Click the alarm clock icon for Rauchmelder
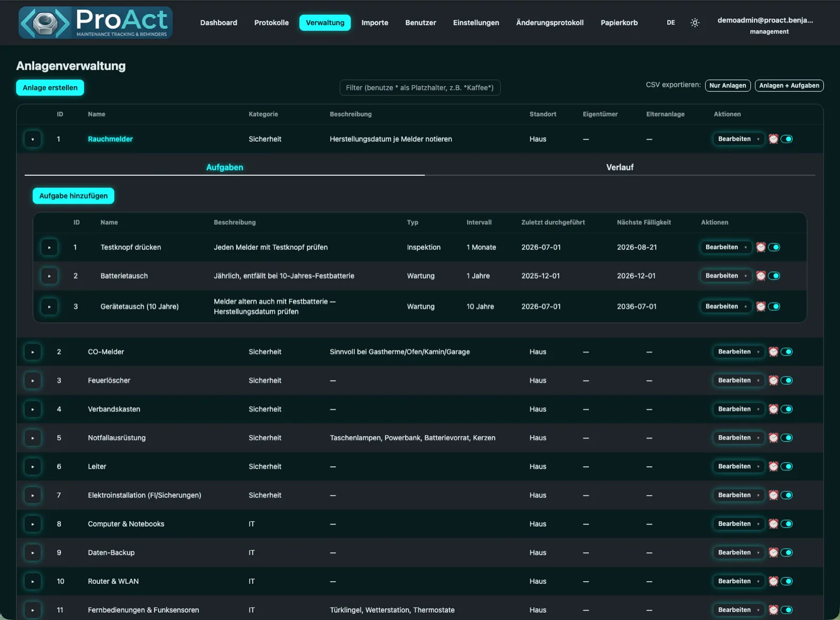The image size is (840, 620). coord(773,139)
